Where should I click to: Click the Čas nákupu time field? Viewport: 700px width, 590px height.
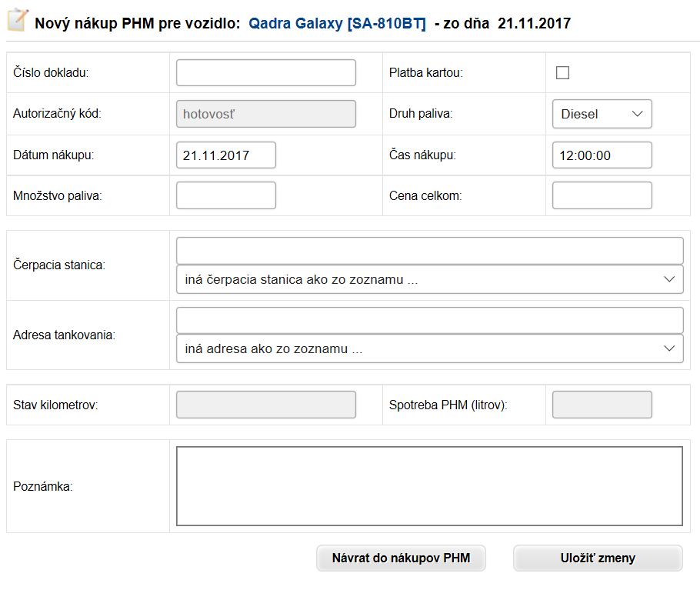click(602, 155)
